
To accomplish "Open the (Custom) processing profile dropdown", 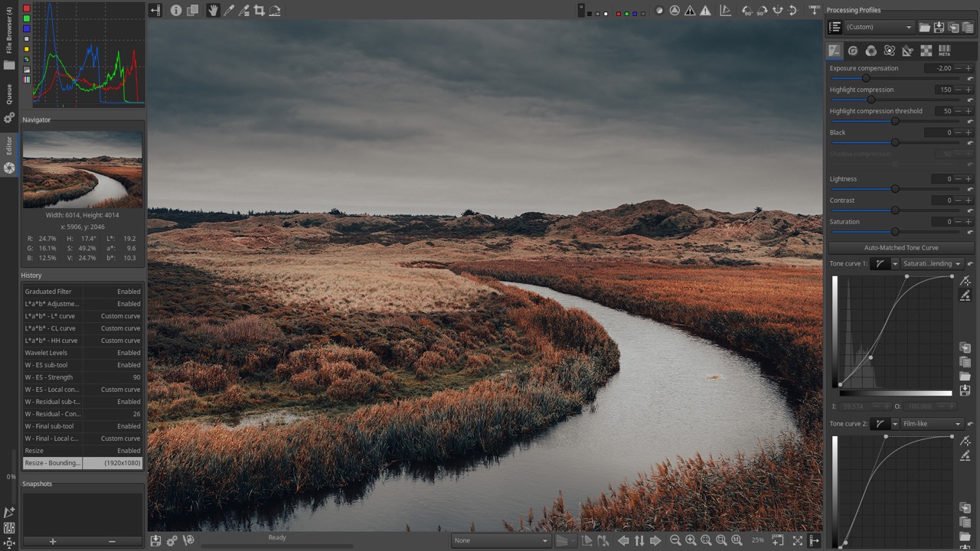I will click(877, 28).
